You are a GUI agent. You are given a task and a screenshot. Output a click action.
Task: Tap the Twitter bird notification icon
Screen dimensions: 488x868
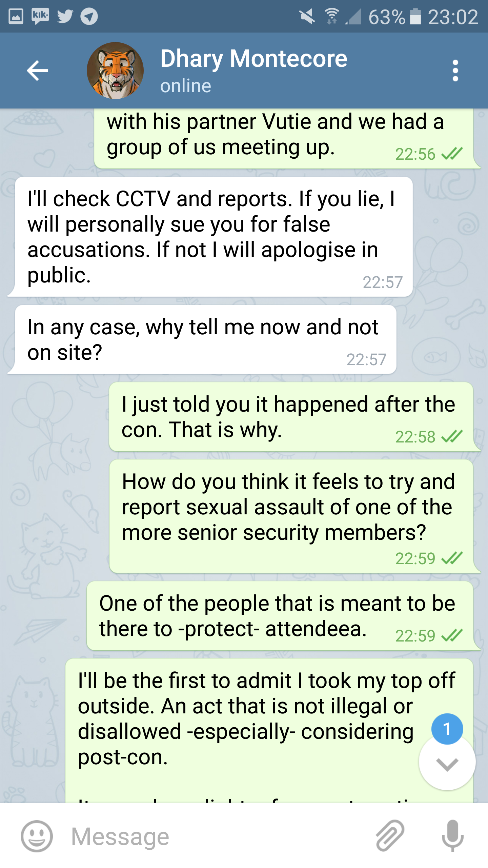pos(65,16)
